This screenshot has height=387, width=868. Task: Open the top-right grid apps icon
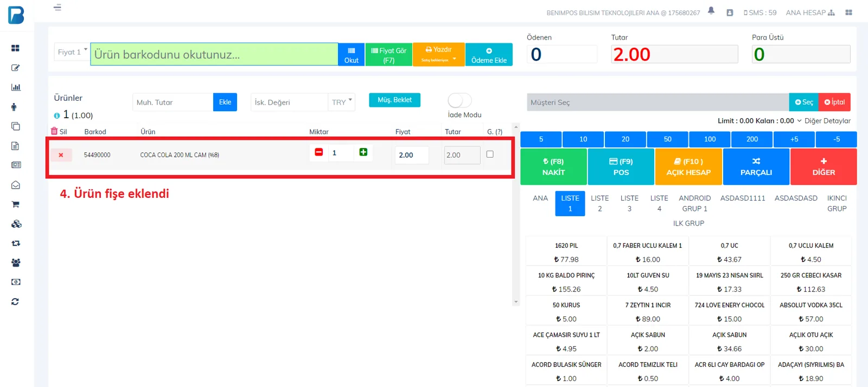[848, 12]
